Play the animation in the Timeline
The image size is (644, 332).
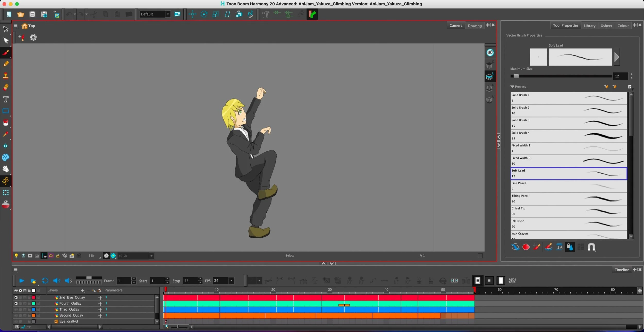[x=22, y=281]
